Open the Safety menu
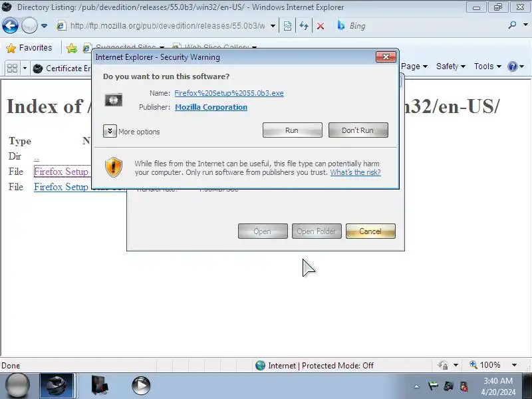Viewport: 532px width, 399px height. point(451,66)
